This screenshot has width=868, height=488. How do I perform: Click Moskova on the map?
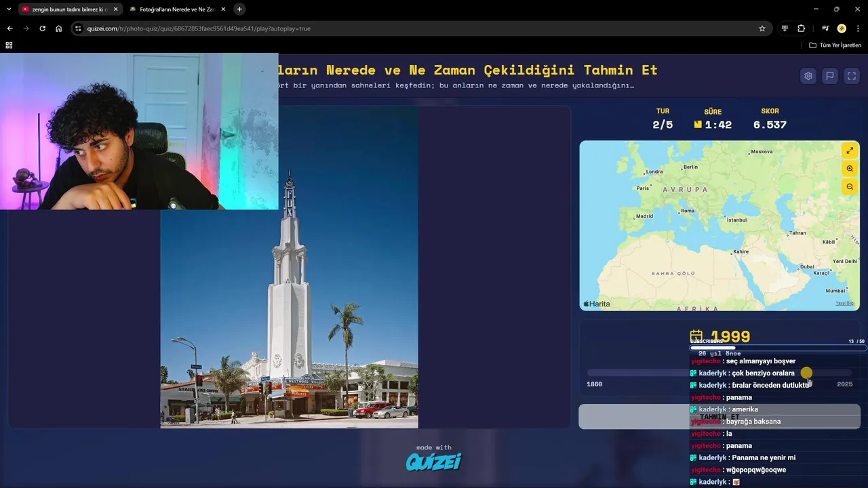click(762, 151)
